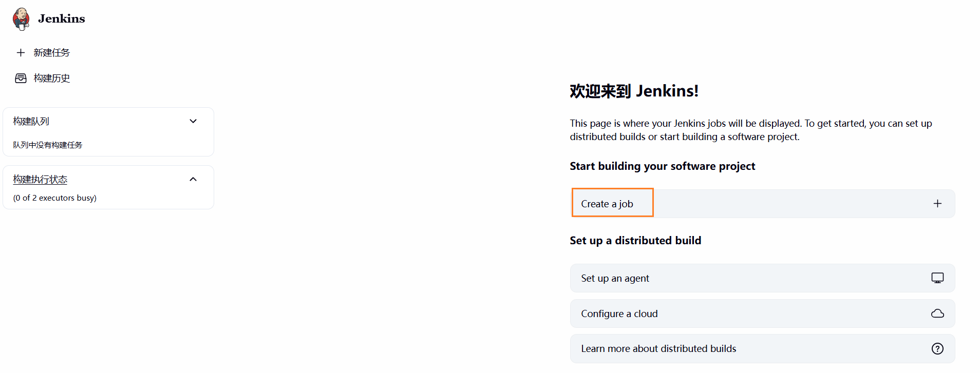980x373 pixels.
Task: Click the Jenkins butler logo icon
Action: pos(21,19)
